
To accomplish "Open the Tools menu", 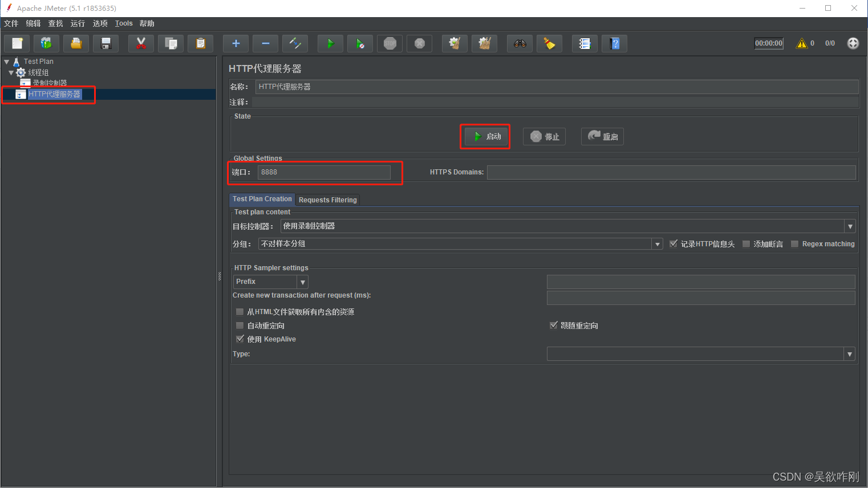I will [x=124, y=23].
